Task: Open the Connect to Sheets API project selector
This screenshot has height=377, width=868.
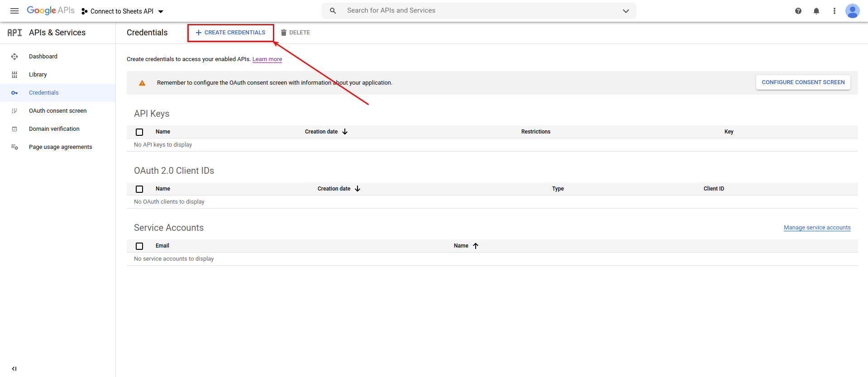Action: pyautogui.click(x=122, y=11)
